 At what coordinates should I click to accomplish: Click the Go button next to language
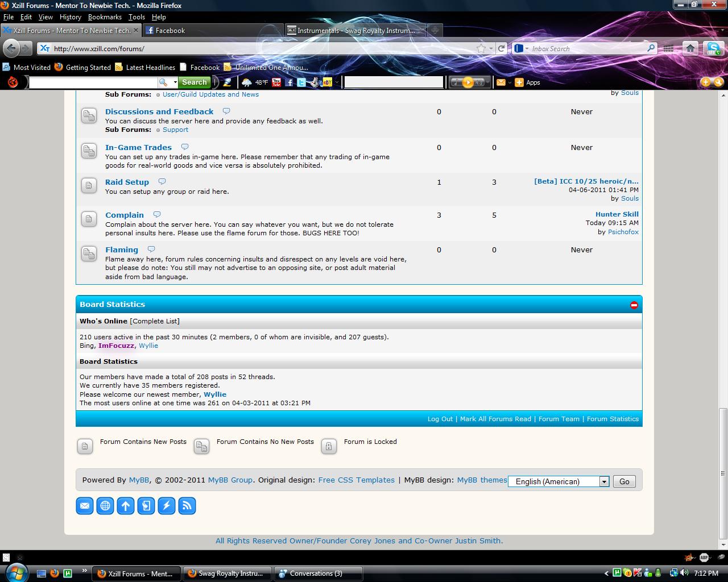(x=624, y=481)
